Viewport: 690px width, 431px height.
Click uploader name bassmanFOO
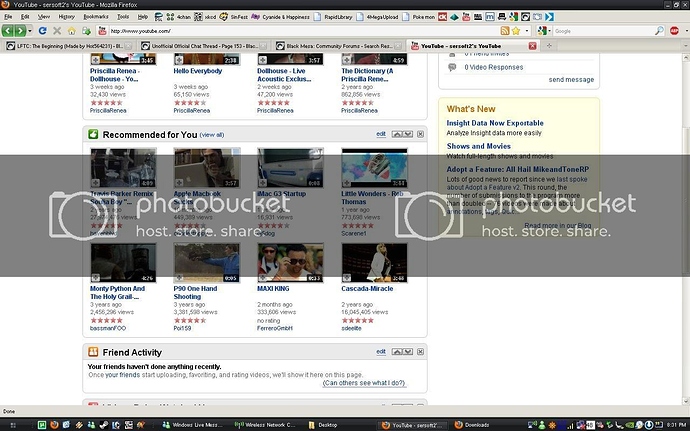pos(108,328)
